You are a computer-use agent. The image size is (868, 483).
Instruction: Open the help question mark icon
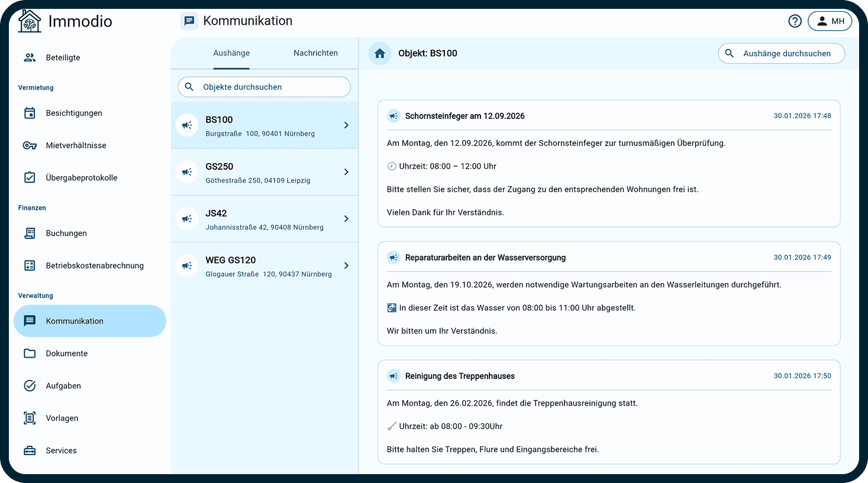click(795, 21)
